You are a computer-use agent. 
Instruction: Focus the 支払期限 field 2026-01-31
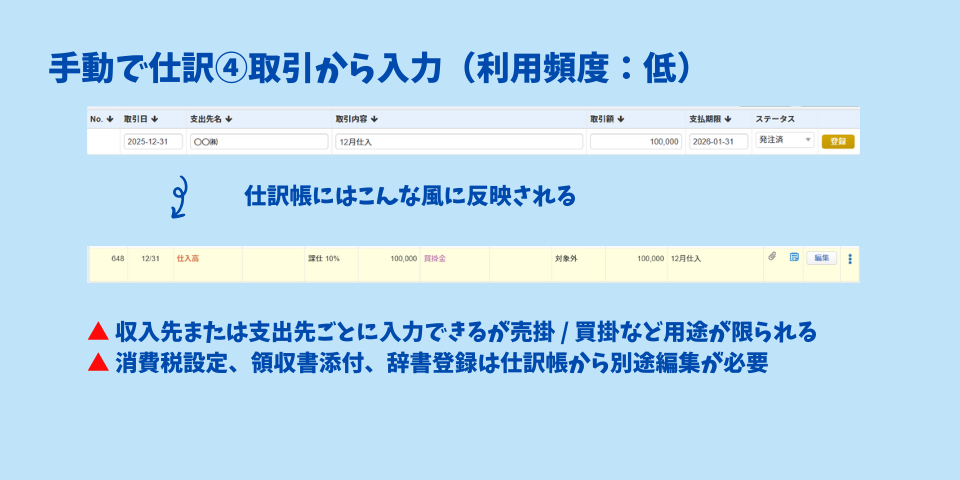coord(719,141)
